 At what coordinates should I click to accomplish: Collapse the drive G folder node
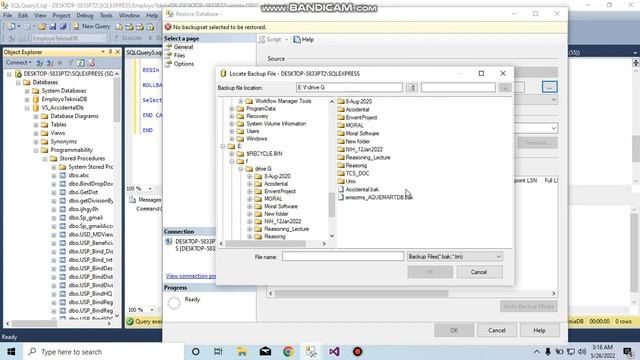pos(241,169)
